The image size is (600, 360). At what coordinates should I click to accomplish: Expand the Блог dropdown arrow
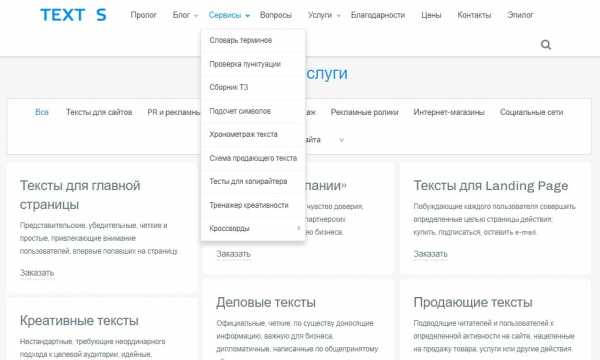(x=196, y=16)
